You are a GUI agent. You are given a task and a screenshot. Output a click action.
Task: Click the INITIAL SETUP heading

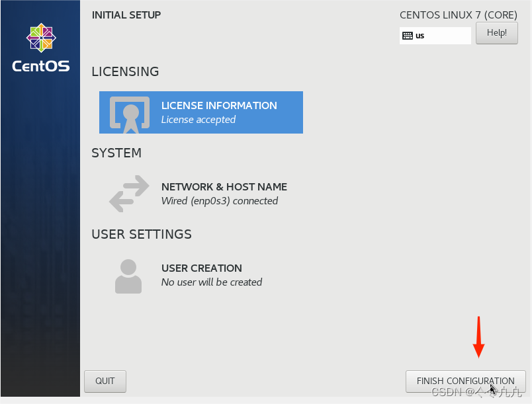tap(126, 15)
